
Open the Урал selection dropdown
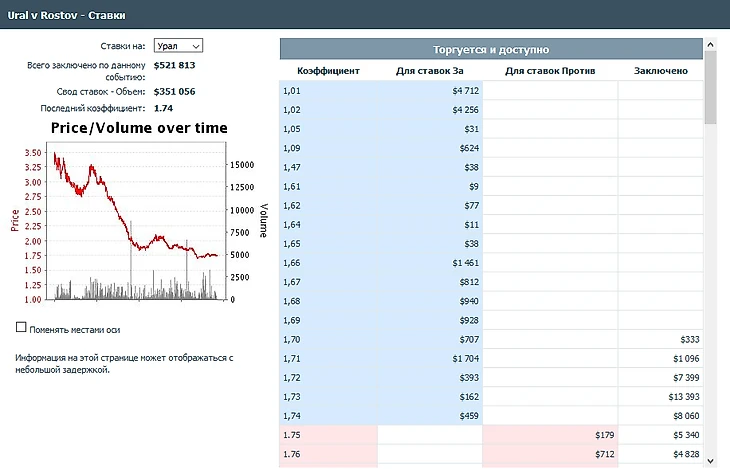pyautogui.click(x=178, y=45)
